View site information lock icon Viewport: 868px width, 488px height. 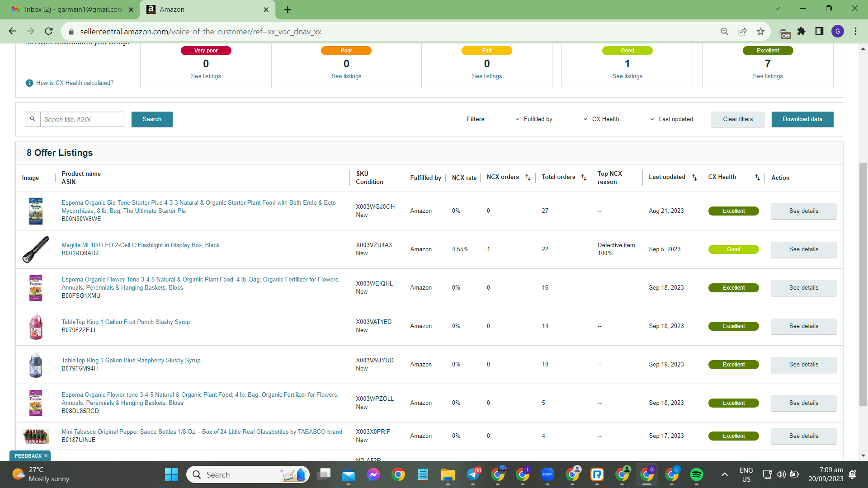click(x=71, y=32)
